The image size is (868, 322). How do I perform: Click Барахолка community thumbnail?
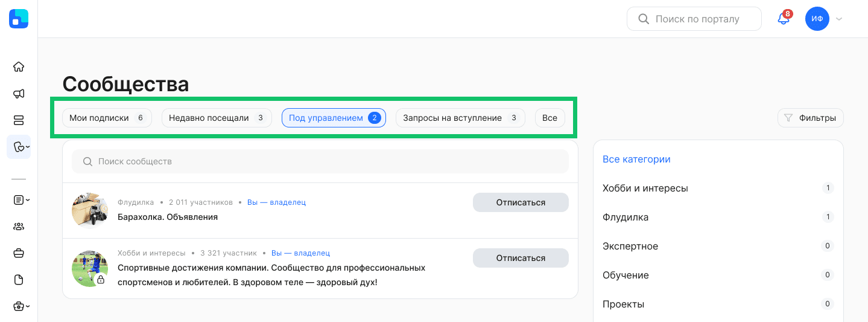click(90, 210)
